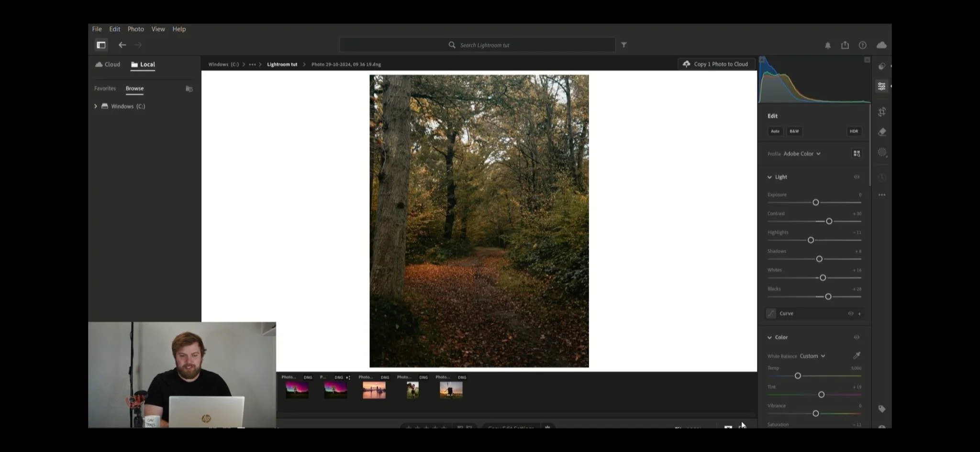Toggle histogram highlight clipping corner
This screenshot has width=980, height=452.
[x=867, y=60]
